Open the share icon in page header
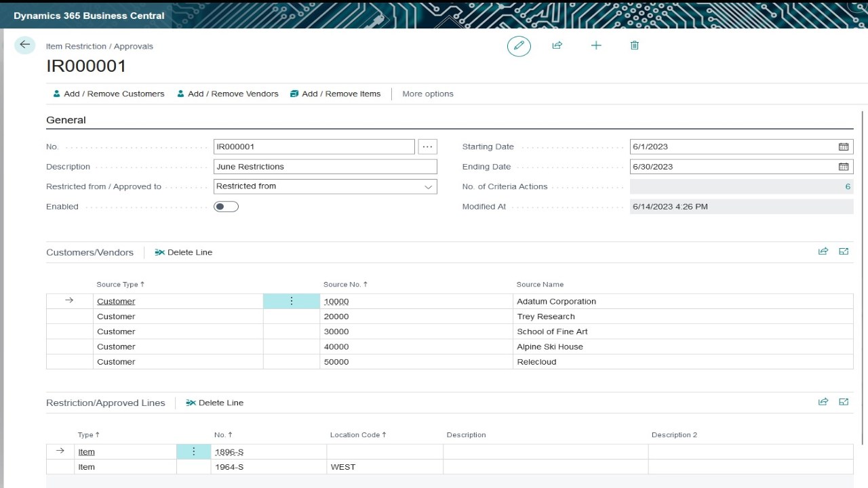868x488 pixels. [x=557, y=45]
